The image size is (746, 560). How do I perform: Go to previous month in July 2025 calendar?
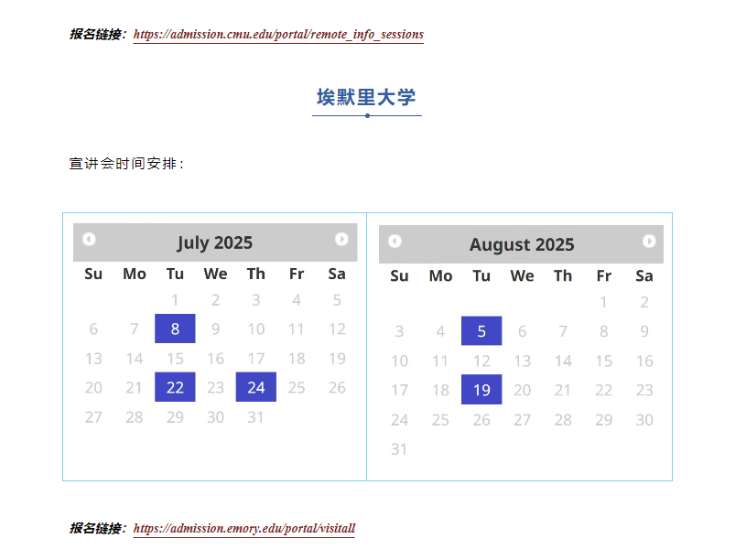tap(89, 239)
